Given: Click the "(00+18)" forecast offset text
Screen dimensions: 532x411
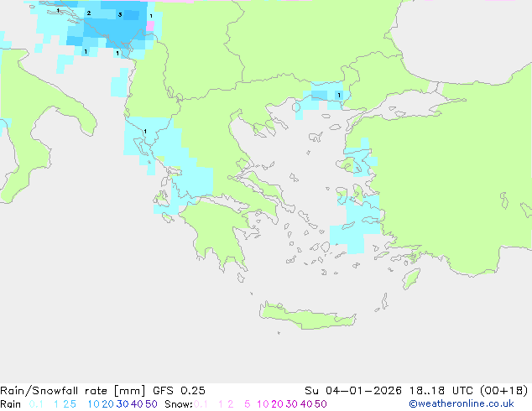Looking at the screenshot, I should point(503,391).
